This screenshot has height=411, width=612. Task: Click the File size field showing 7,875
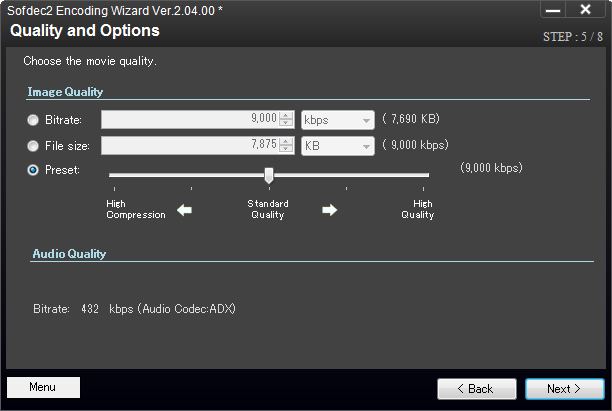(x=189, y=145)
